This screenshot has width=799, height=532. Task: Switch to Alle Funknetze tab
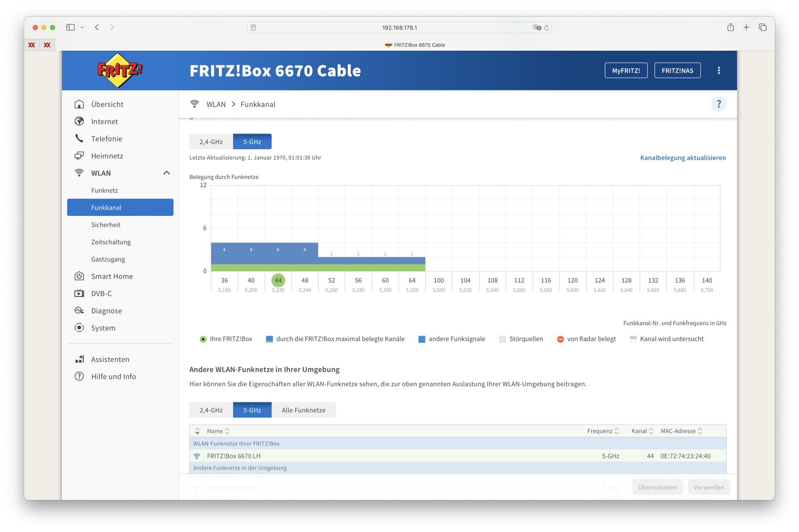click(x=303, y=410)
